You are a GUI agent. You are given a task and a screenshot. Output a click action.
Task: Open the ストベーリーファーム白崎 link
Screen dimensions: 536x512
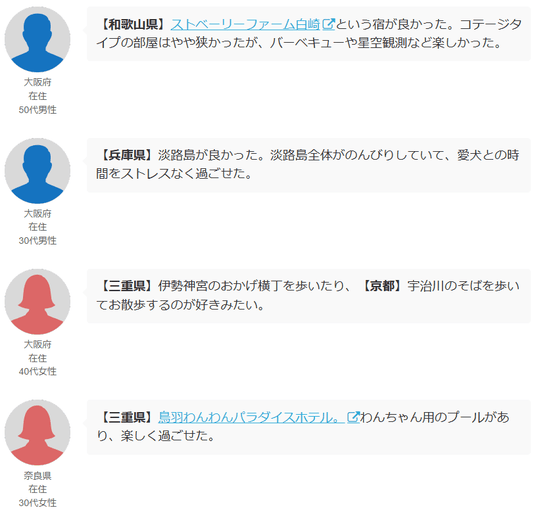(245, 25)
